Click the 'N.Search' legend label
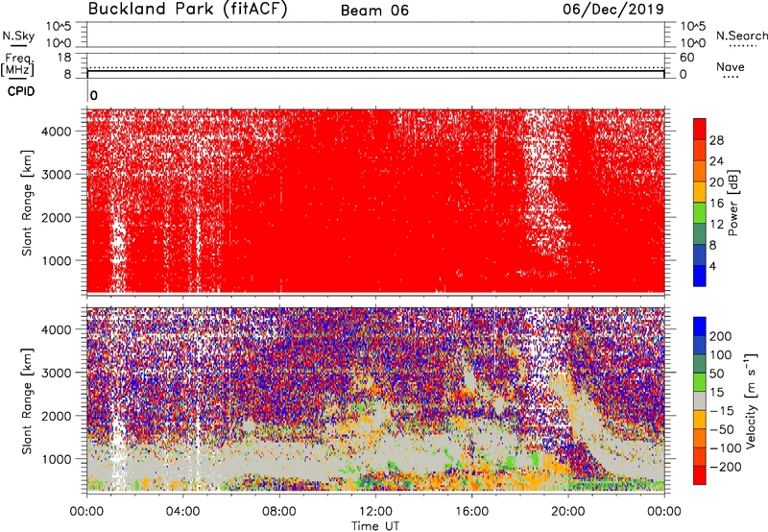The height and width of the screenshot is (532, 768). pos(741,36)
